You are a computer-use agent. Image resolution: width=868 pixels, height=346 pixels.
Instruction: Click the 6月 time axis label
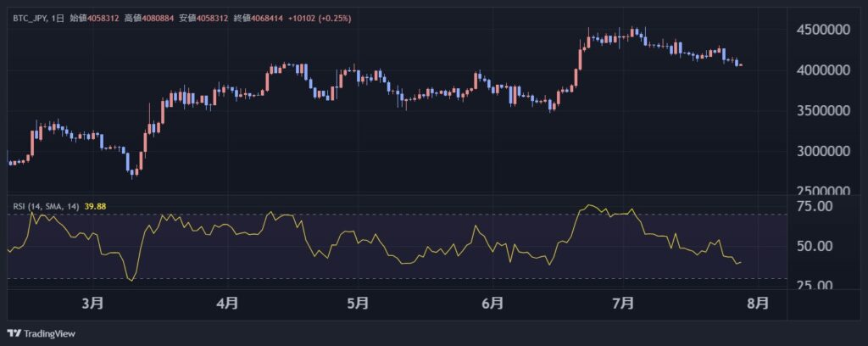point(492,303)
